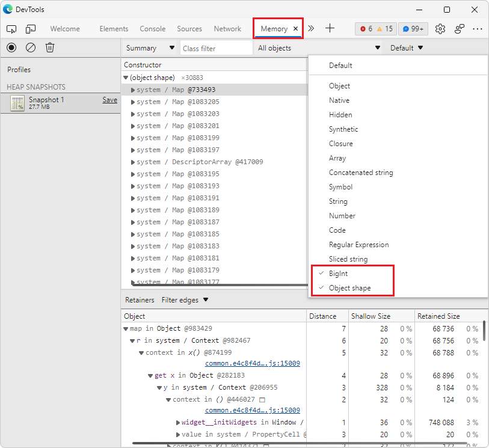The image size is (489, 448).
Task: Click the clear-all profiles icon
Action: pos(30,48)
